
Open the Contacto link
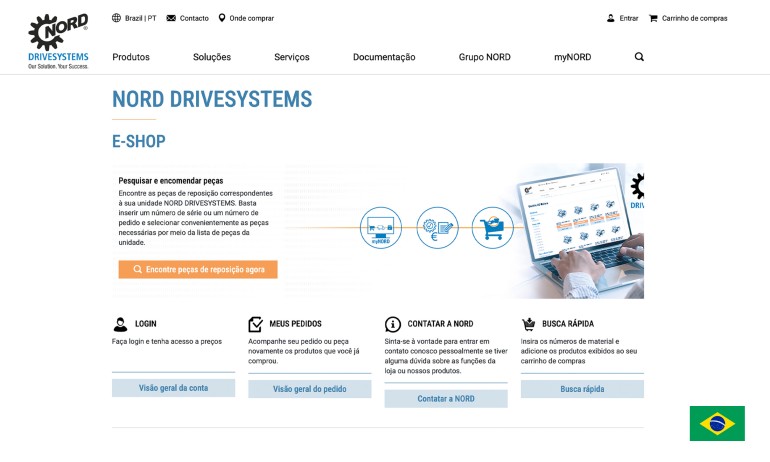pyautogui.click(x=194, y=18)
